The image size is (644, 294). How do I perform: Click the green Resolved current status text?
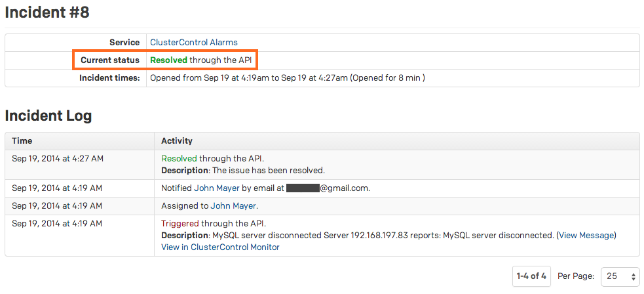(168, 60)
